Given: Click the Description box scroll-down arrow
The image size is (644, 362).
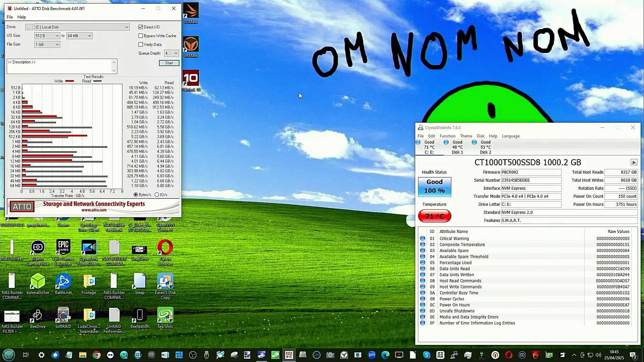Looking at the screenshot, I should pyautogui.click(x=114, y=71).
